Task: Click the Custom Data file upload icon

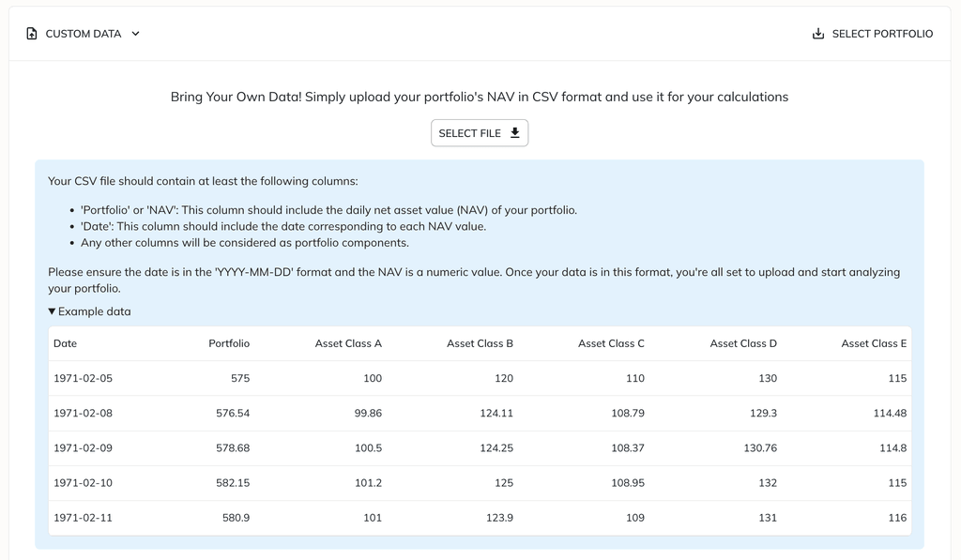Action: tap(32, 34)
